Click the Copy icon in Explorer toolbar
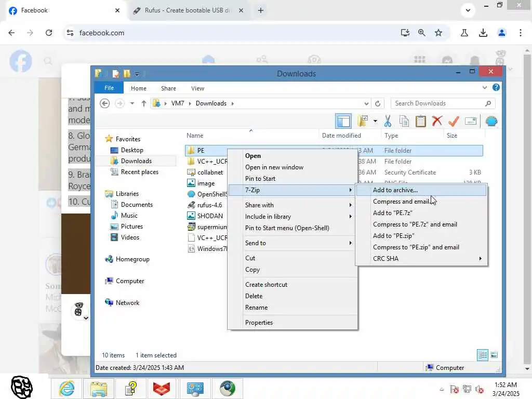Image resolution: width=532 pixels, height=399 pixels. click(404, 121)
